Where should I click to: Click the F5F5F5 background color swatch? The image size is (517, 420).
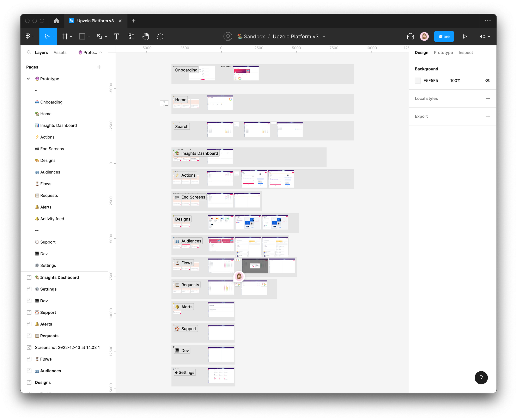[x=418, y=81]
